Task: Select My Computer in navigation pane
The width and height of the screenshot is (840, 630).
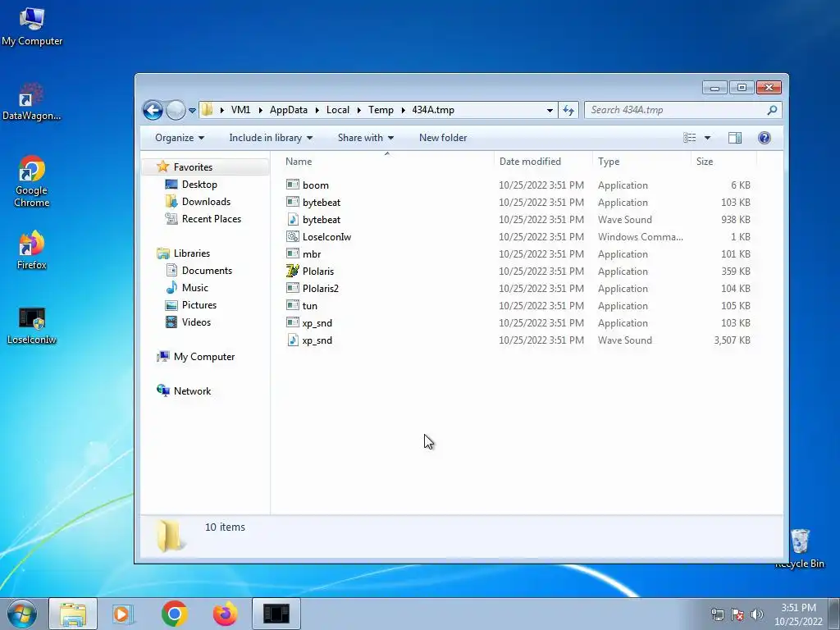Action: tap(203, 357)
